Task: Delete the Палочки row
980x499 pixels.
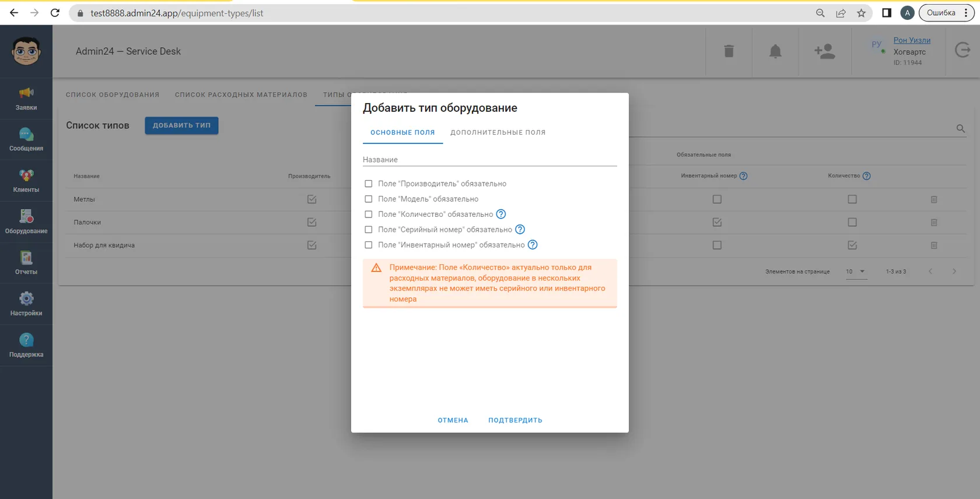Action: (934, 222)
